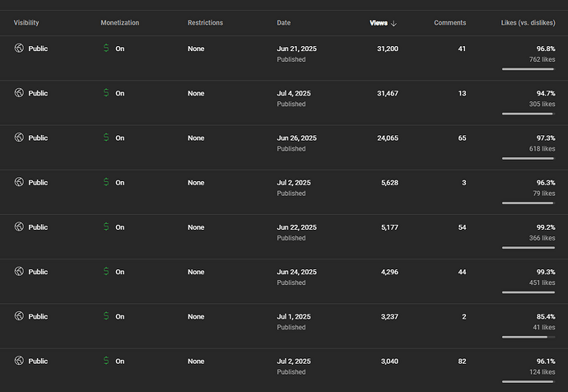Select the globe icon in the Jun 22, 2025 row

[x=19, y=226]
